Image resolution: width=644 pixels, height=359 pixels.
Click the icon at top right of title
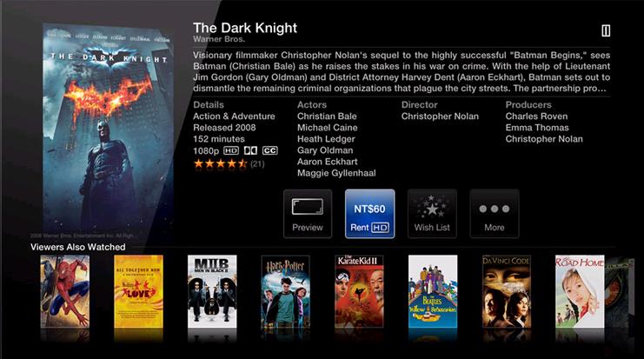tap(606, 30)
